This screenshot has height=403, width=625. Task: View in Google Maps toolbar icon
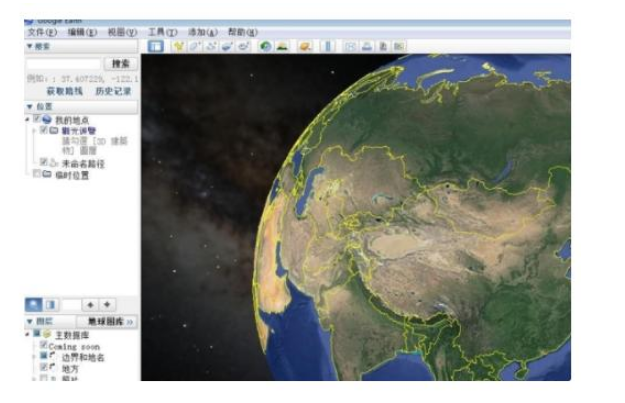[399, 46]
